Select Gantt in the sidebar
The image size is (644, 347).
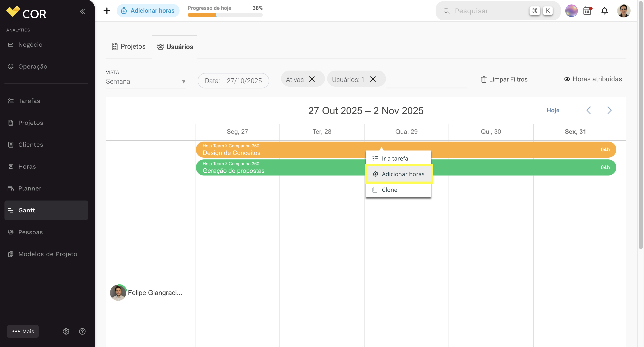46,210
